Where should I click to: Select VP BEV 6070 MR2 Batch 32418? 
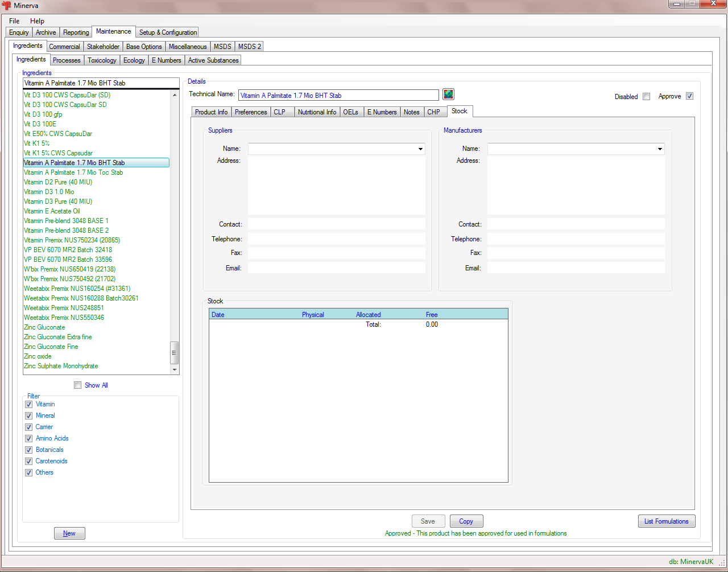coord(68,250)
